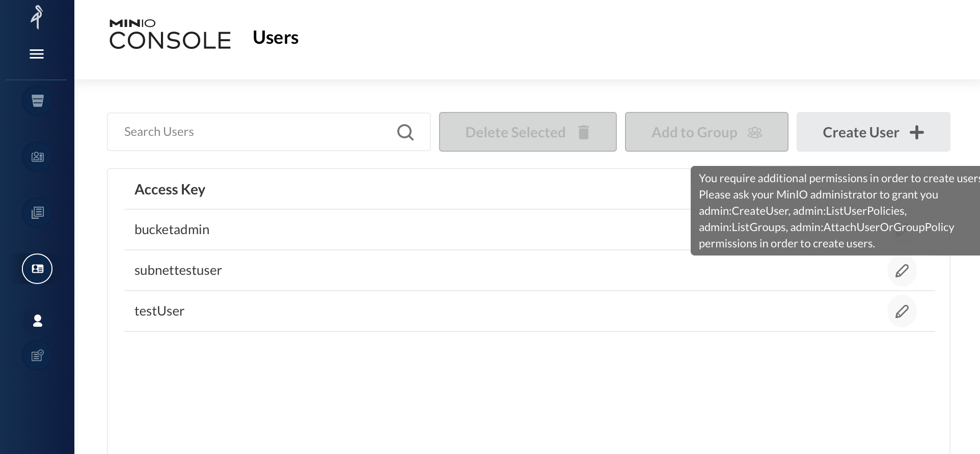Collapse the sidebar with the hamburger icon
This screenshot has height=454, width=980.
tap(36, 53)
